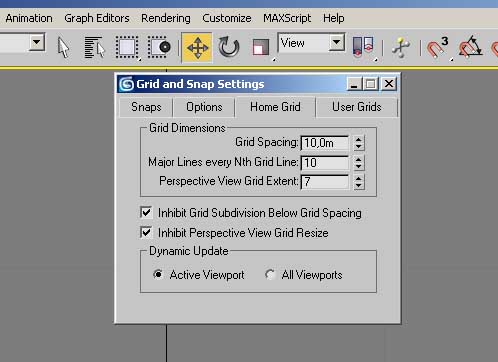The image size is (498, 362).
Task: Activate the Select and Scale tool
Action: tap(261, 48)
